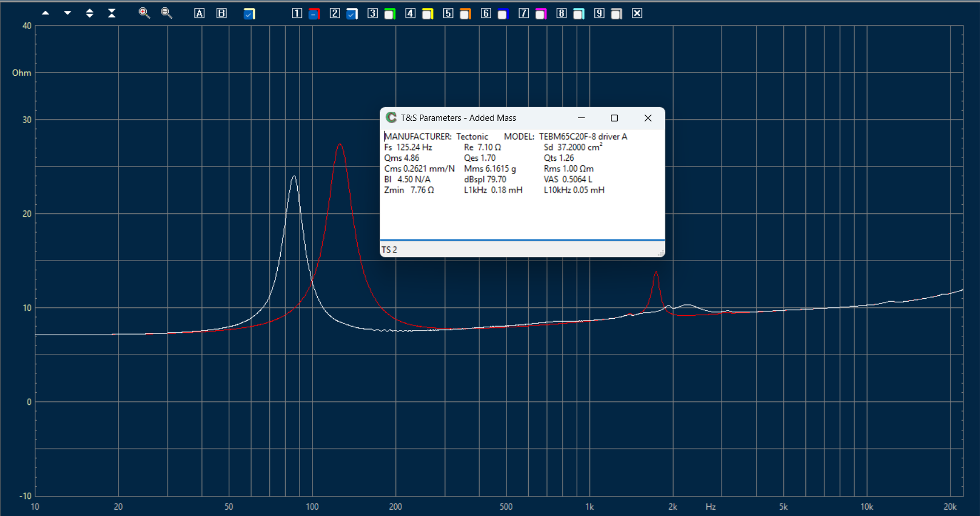Click the Fs 125.24 Hz value
The width and height of the screenshot is (980, 516).
(x=408, y=147)
